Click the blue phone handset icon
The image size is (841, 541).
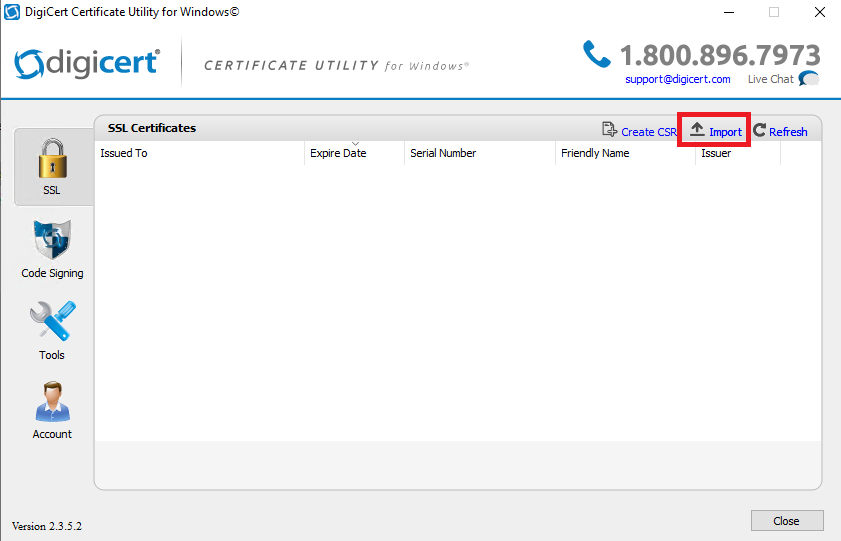pos(596,54)
